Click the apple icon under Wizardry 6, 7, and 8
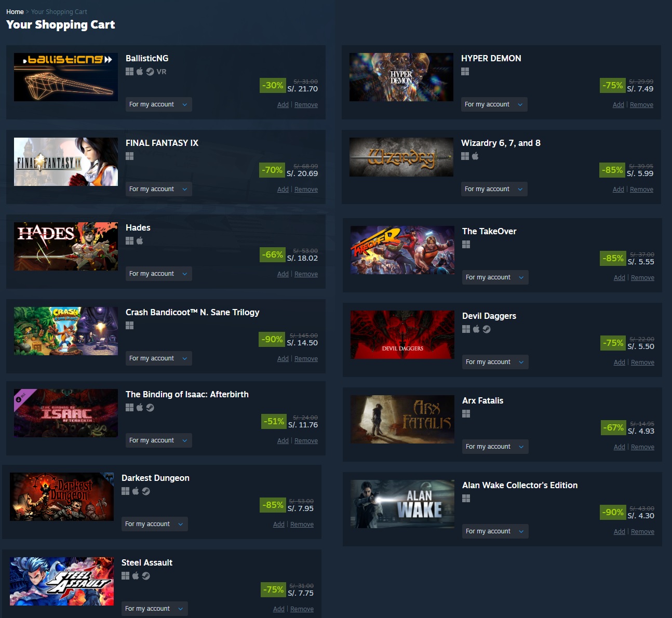Screen dimensions: 672x618 tap(475, 156)
